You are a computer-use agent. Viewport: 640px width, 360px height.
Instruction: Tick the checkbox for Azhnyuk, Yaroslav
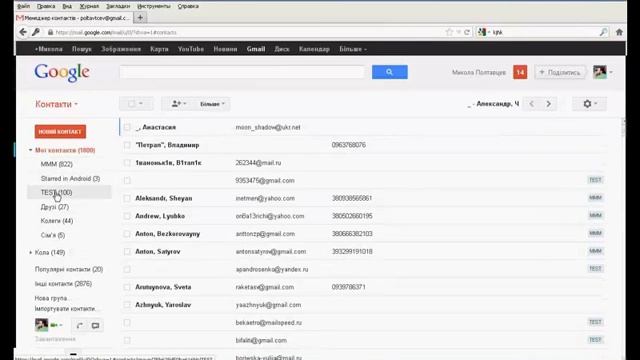[x=127, y=305]
